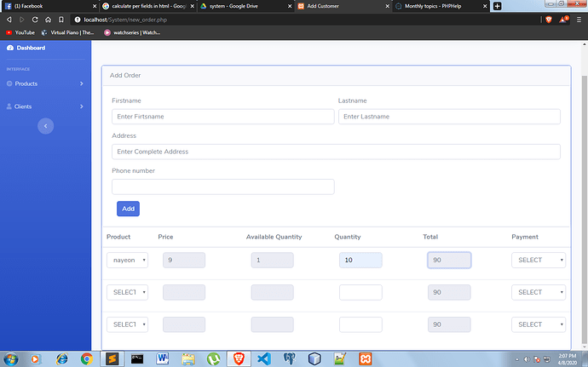Click the Firstname input field
The image size is (588, 367).
click(x=222, y=117)
